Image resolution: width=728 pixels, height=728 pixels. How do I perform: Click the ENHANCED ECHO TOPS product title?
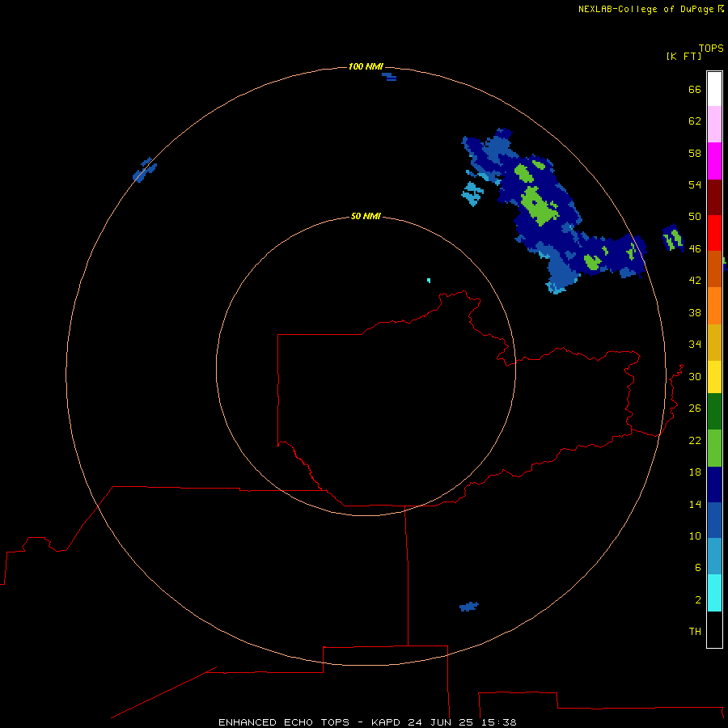click(x=284, y=722)
